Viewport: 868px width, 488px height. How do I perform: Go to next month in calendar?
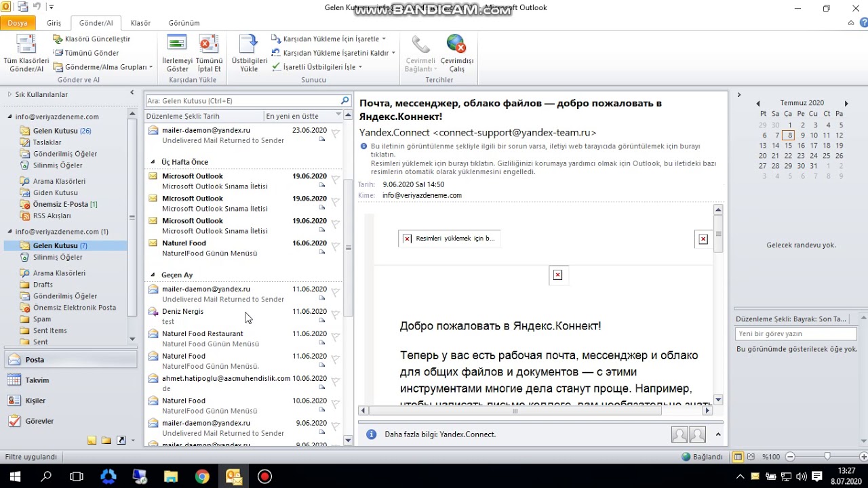coord(846,104)
